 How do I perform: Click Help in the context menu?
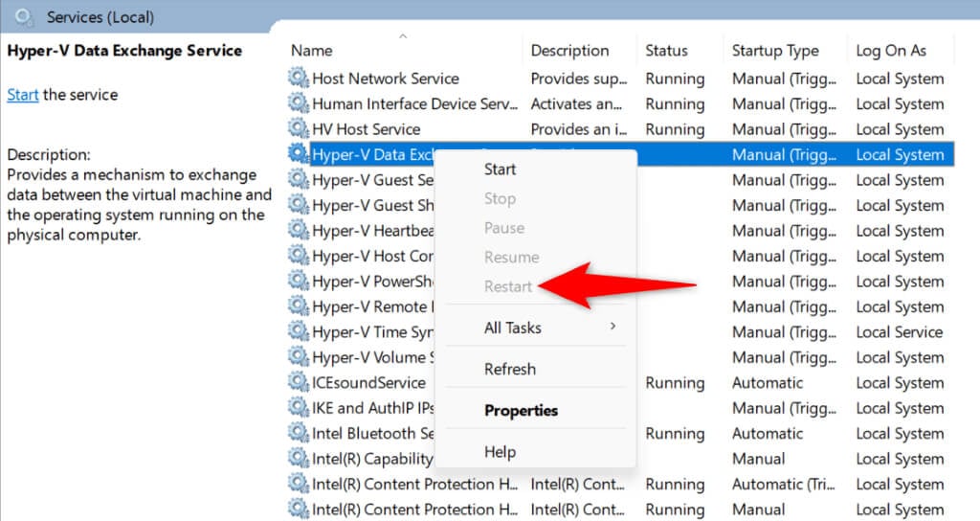tap(501, 450)
